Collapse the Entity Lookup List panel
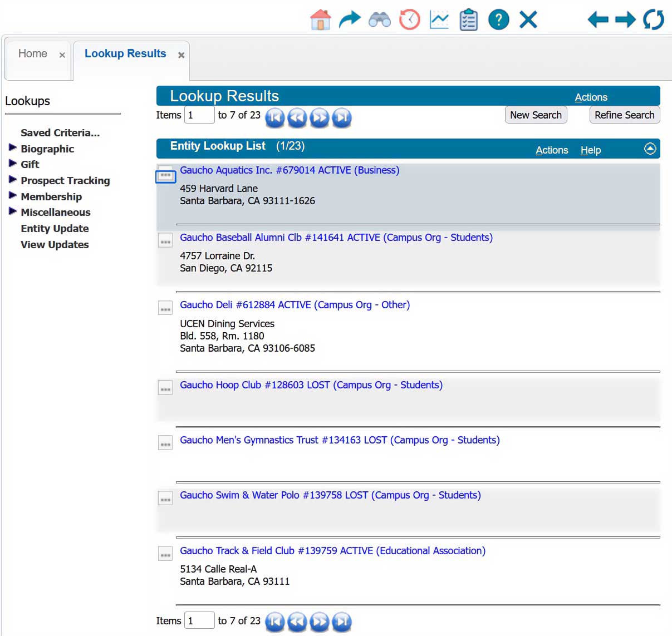The height and width of the screenshot is (636, 672). (x=650, y=149)
